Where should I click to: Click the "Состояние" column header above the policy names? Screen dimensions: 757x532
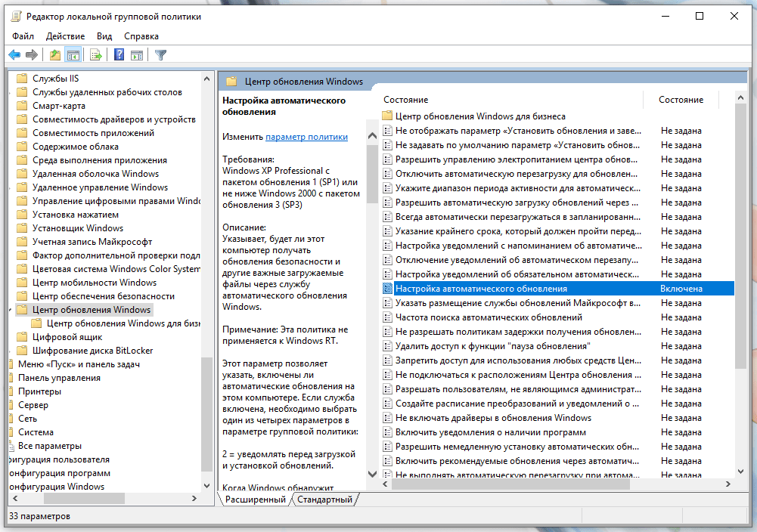point(406,100)
